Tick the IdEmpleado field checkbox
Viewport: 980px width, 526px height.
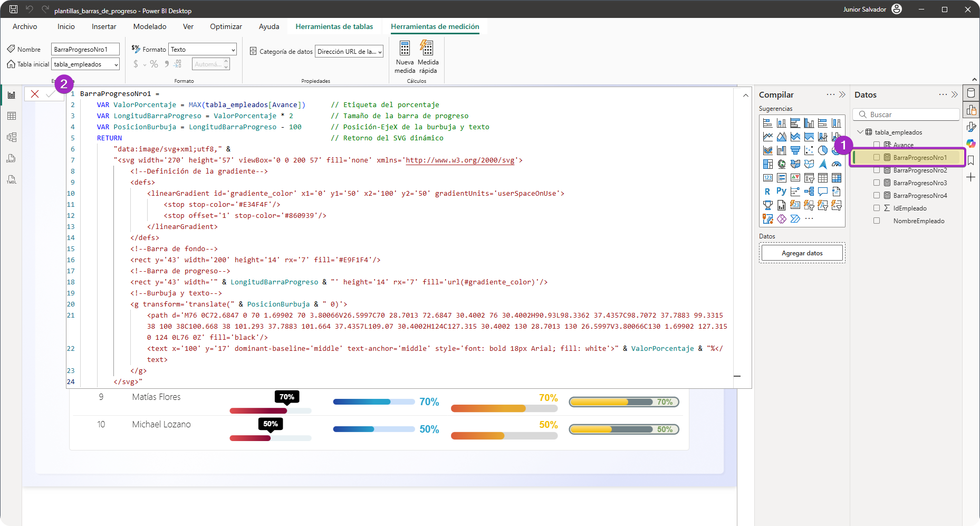877,208
